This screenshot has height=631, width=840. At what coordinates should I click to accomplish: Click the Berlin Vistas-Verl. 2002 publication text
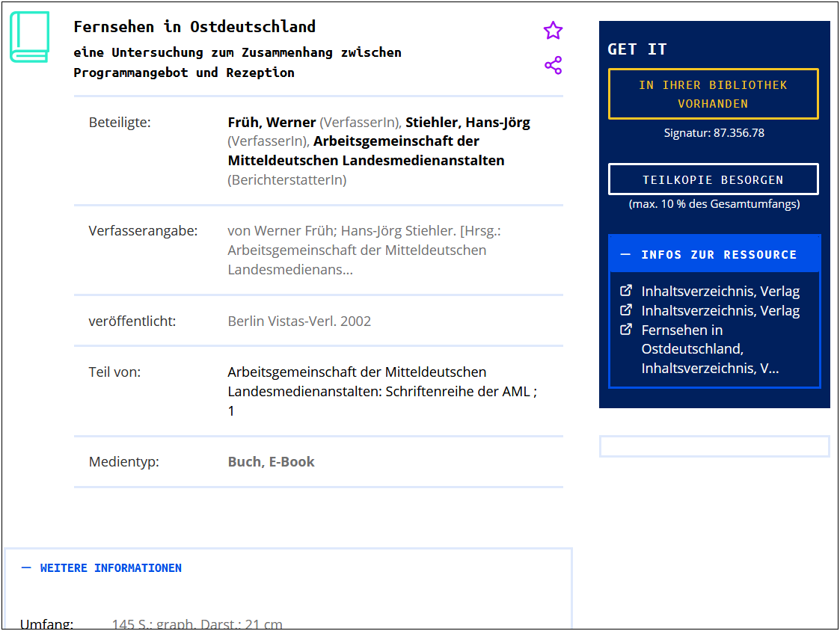(299, 321)
